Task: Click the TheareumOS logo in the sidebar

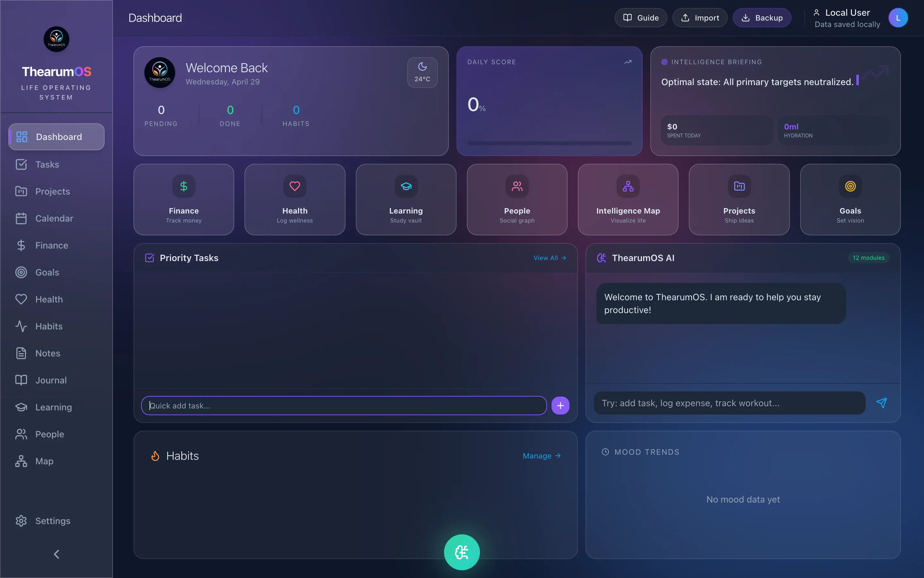Action: point(56,39)
